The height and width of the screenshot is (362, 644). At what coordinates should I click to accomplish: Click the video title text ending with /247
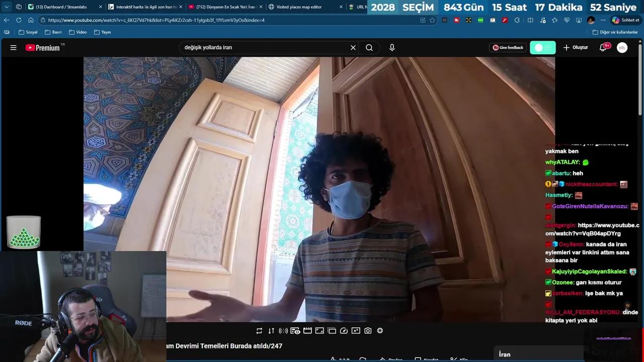(224, 346)
